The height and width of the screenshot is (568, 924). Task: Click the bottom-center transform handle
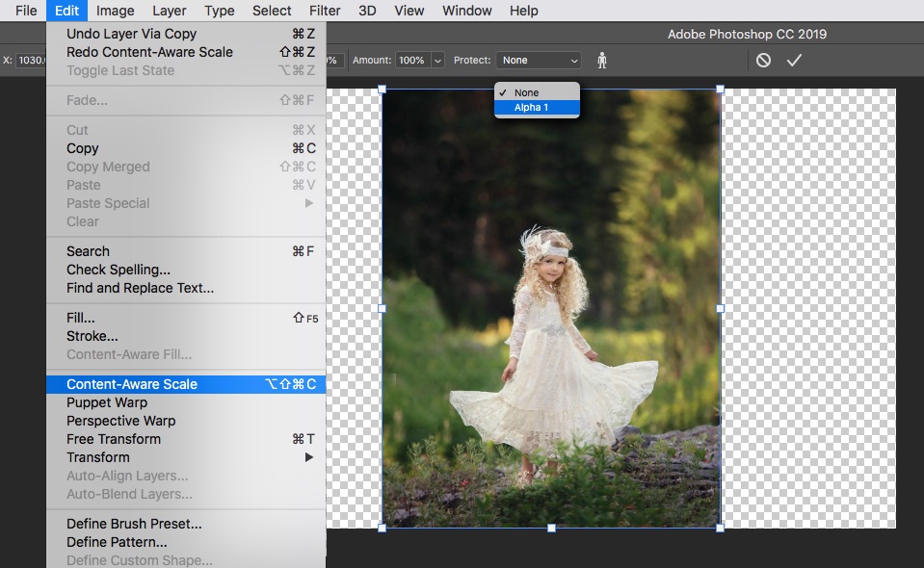(551, 528)
